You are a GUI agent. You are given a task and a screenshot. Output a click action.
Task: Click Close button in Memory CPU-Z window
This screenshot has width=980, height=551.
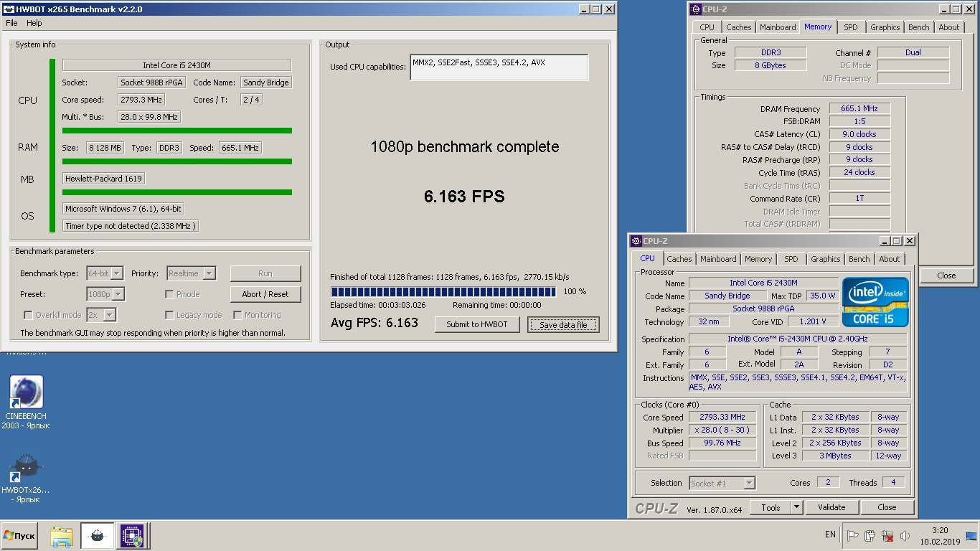[x=947, y=275]
